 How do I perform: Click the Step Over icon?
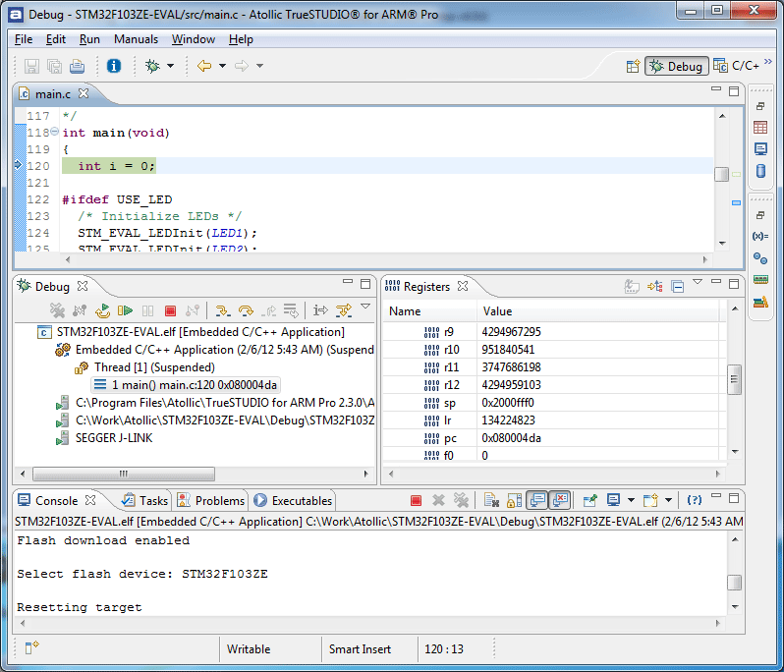246,311
